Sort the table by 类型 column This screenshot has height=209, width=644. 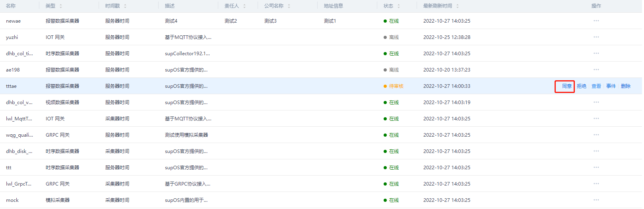(60, 6)
